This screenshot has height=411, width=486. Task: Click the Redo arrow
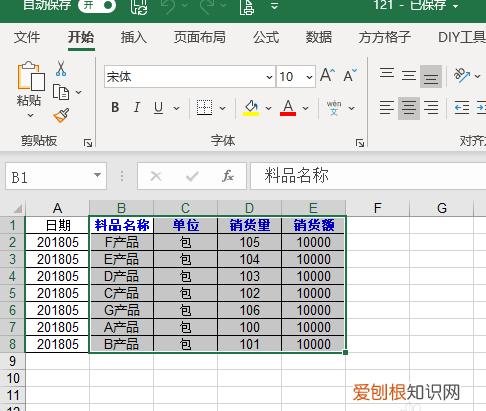pyautogui.click(x=208, y=6)
